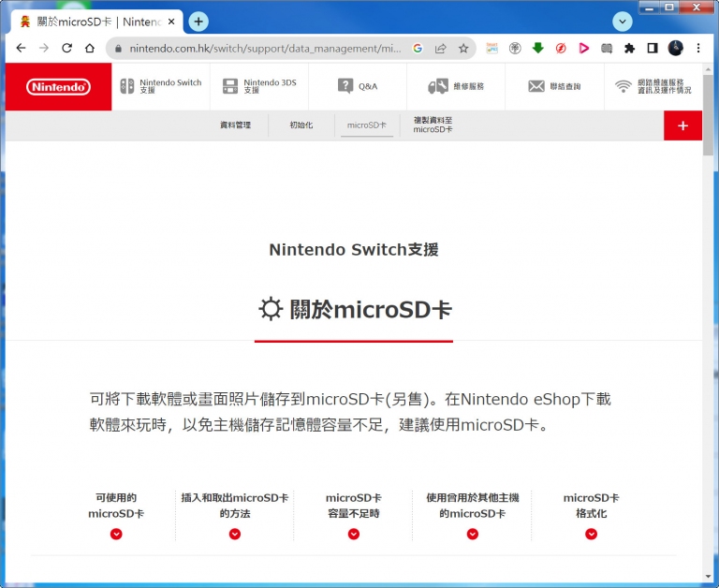Close the 關於microSD卡 tab

(x=171, y=22)
